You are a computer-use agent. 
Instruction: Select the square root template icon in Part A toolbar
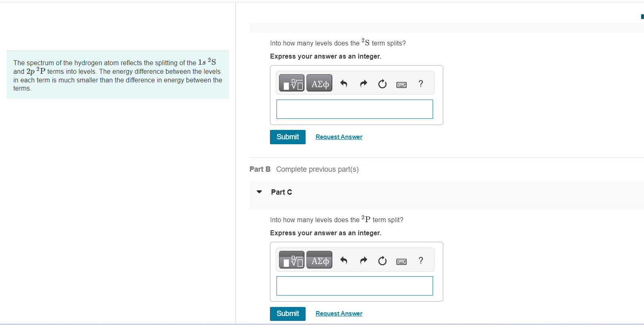click(291, 83)
